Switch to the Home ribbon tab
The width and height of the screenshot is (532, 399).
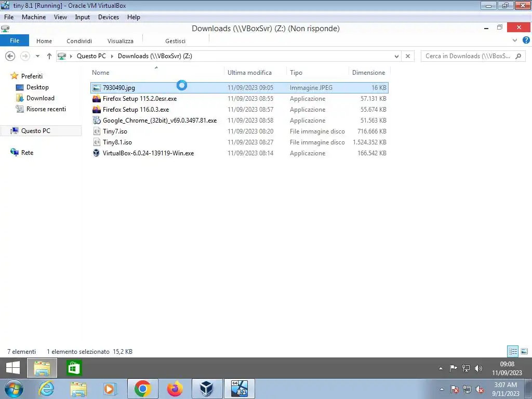[44, 41]
